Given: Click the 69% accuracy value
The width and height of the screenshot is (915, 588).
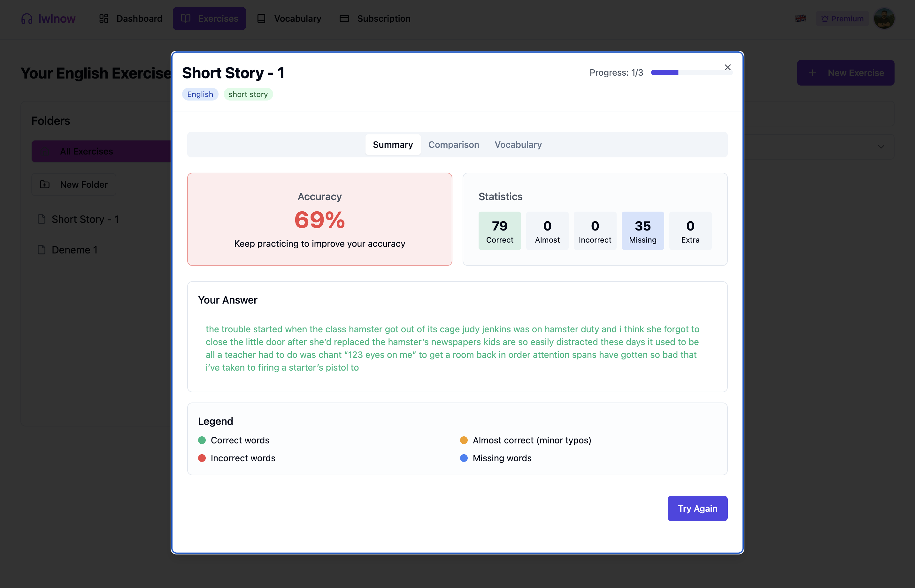Looking at the screenshot, I should point(320,220).
